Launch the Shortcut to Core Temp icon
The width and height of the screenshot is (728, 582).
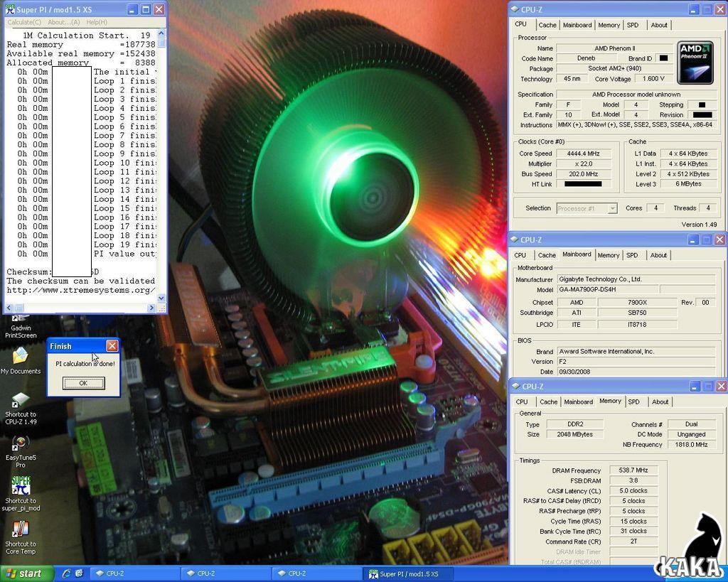(21, 537)
